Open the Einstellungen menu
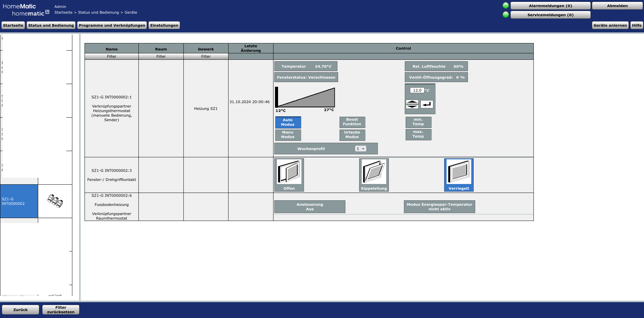 coord(164,25)
